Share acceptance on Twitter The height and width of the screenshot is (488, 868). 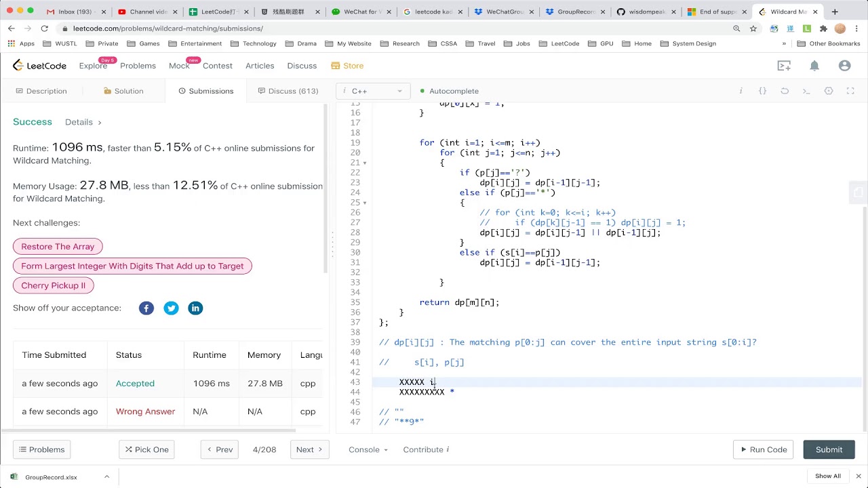171,308
